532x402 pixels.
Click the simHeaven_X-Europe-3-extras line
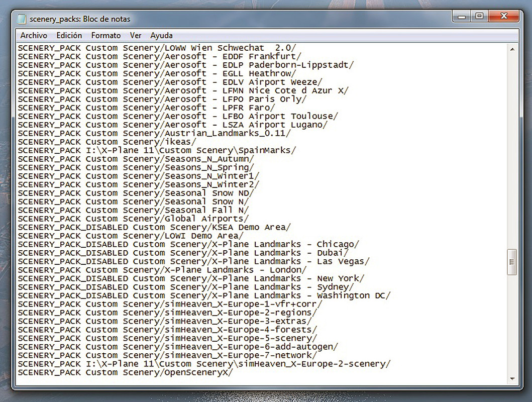click(x=165, y=321)
